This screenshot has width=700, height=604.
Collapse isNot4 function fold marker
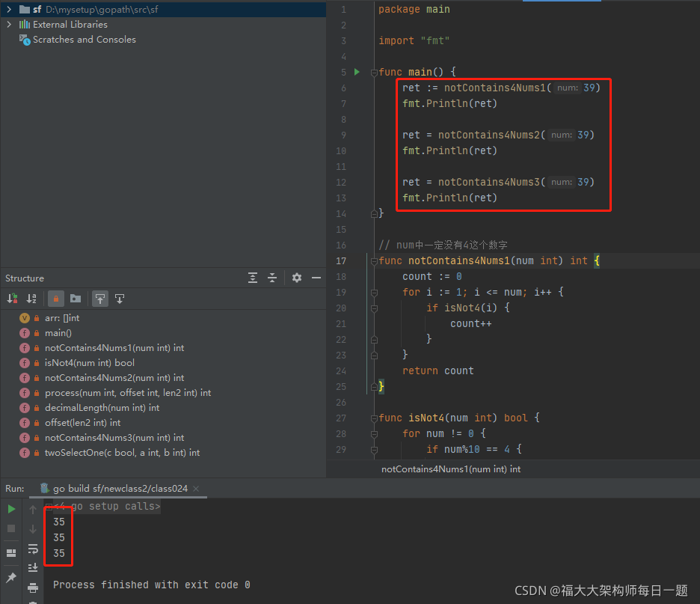click(x=374, y=418)
